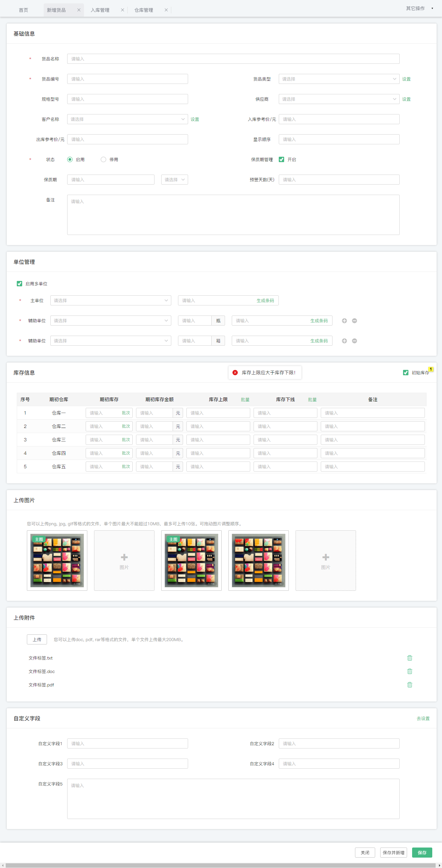The image size is (442, 868).
Task: Close the 新增货品 tab via its X icon
Action: click(79, 10)
